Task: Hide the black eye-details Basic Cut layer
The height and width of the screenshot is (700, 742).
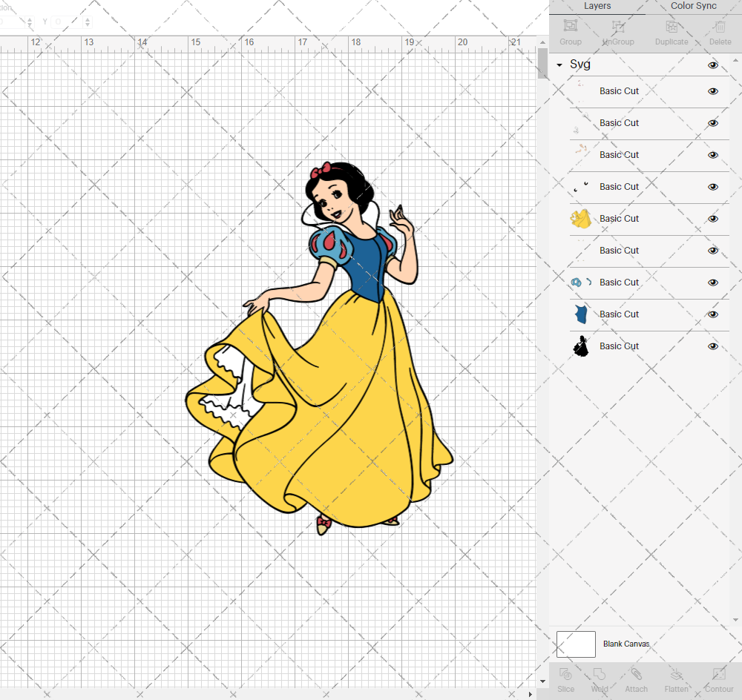Action: click(713, 187)
